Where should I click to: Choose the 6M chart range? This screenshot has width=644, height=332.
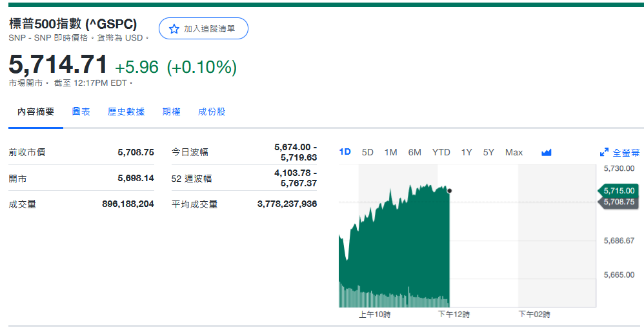(414, 152)
